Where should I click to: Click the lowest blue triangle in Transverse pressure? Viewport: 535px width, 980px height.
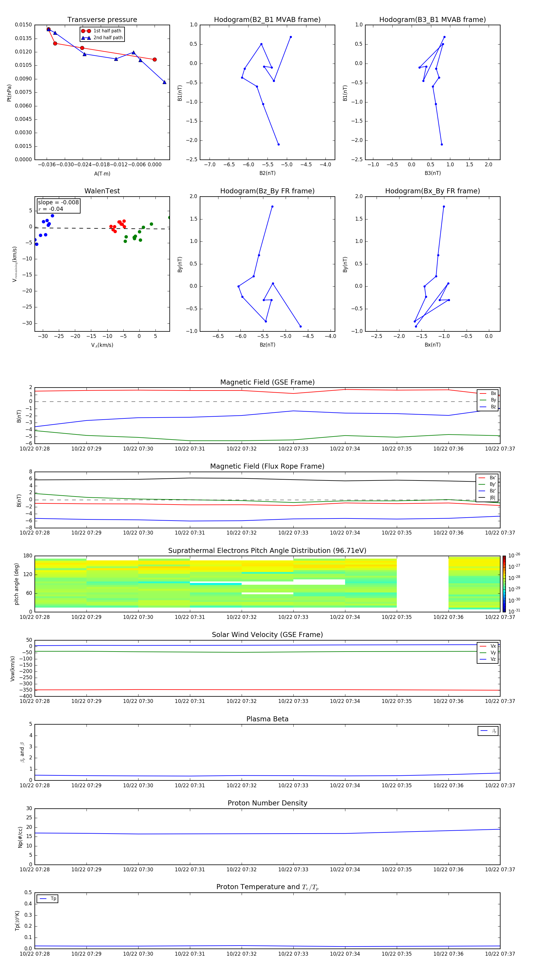coord(164,82)
